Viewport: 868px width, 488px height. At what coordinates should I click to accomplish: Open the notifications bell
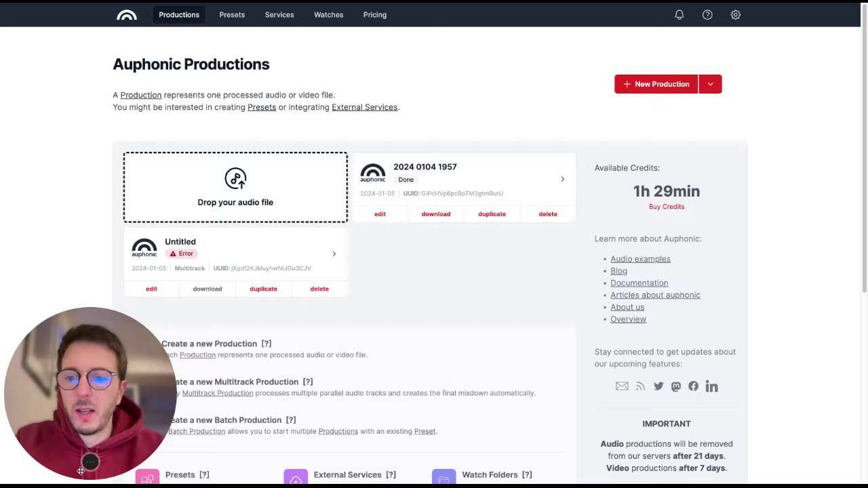(679, 15)
